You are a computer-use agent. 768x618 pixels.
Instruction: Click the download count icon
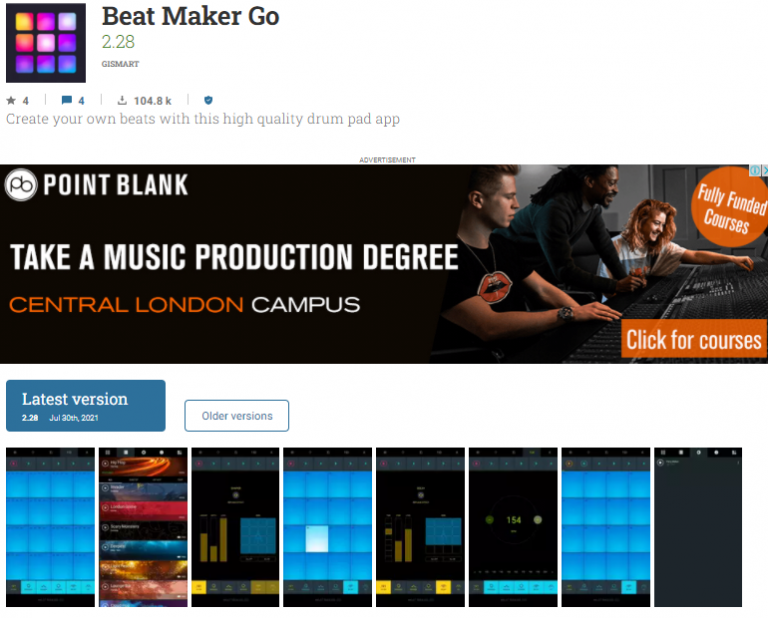click(122, 100)
